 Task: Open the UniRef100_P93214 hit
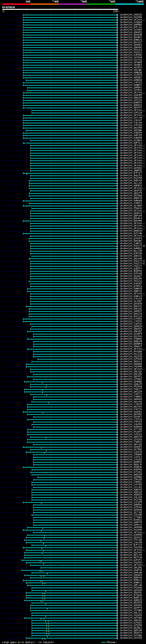(131, 50)
